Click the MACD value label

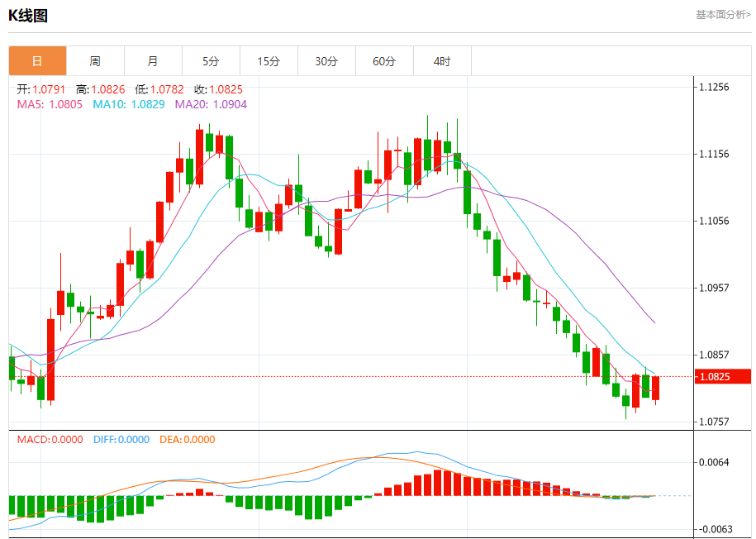50,440
